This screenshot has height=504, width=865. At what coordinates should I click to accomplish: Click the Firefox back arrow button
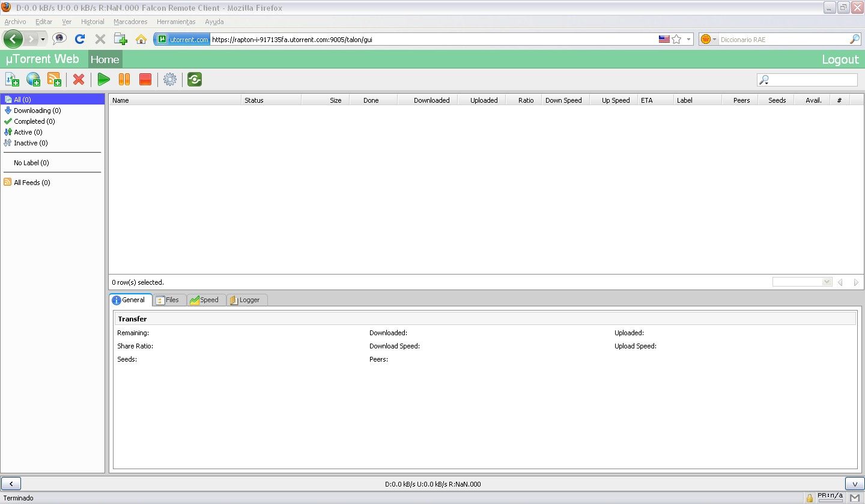click(13, 39)
